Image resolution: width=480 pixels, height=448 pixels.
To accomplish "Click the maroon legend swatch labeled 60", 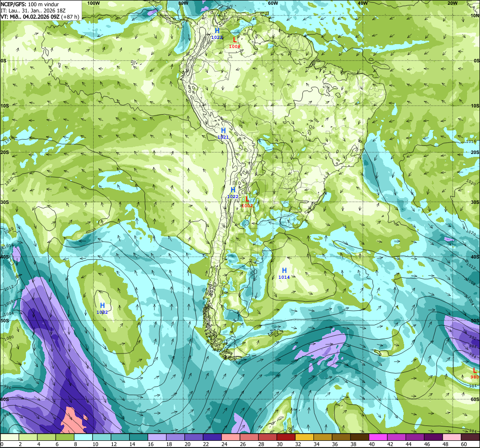I will [470, 437].
